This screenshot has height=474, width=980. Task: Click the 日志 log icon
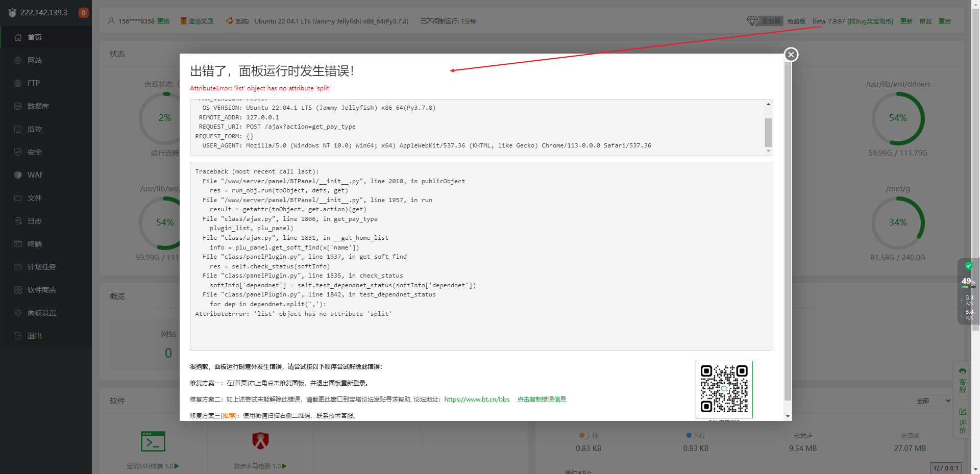click(18, 221)
